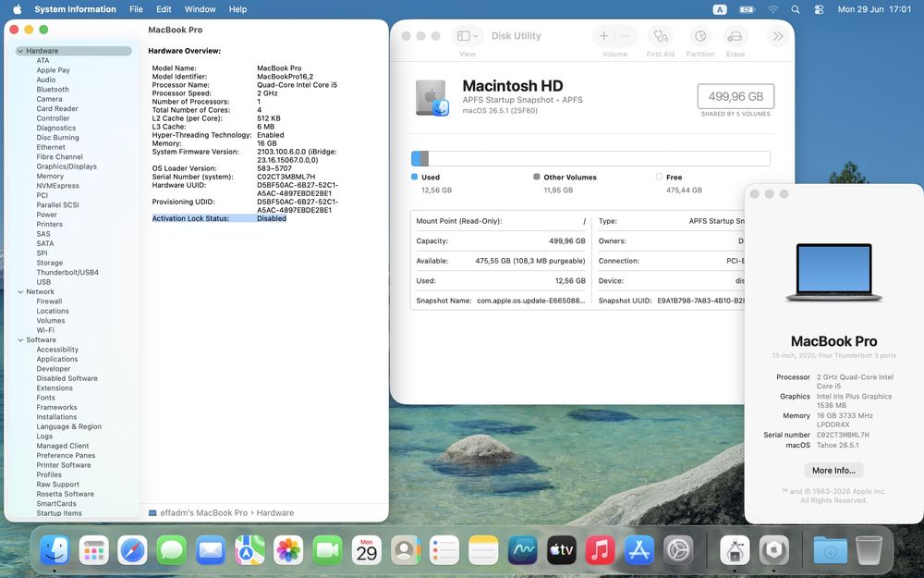The image size is (924, 578).
Task: Open the View sidebar dropdown in Disk Utility
Action: pyautogui.click(x=468, y=36)
